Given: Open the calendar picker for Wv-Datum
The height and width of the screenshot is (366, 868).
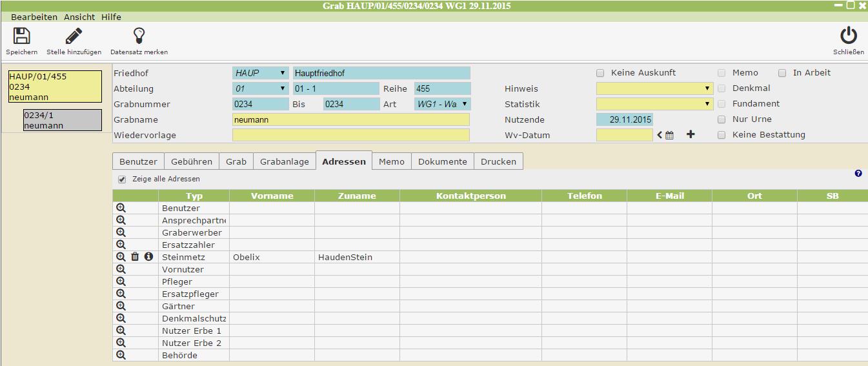Looking at the screenshot, I should [x=669, y=136].
